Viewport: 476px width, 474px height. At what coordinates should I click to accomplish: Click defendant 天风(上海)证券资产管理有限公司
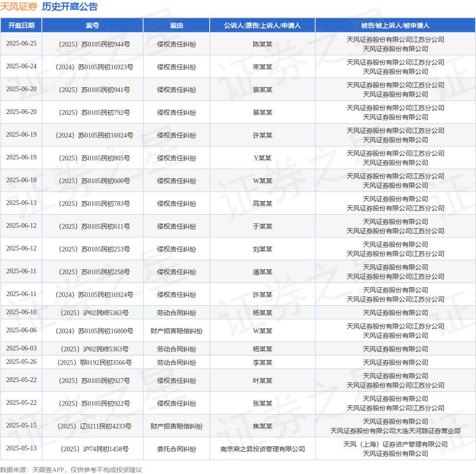click(x=395, y=445)
